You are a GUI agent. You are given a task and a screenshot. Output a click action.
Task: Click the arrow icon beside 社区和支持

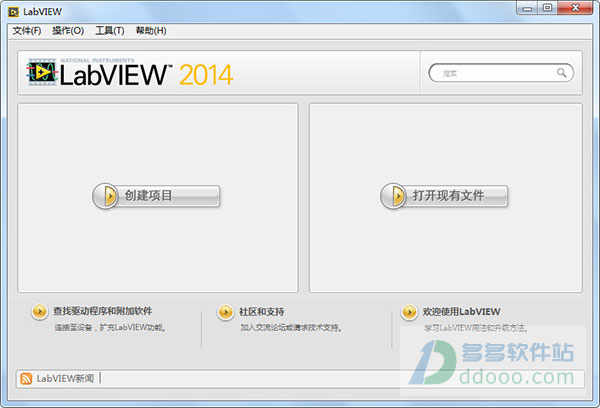point(225,312)
